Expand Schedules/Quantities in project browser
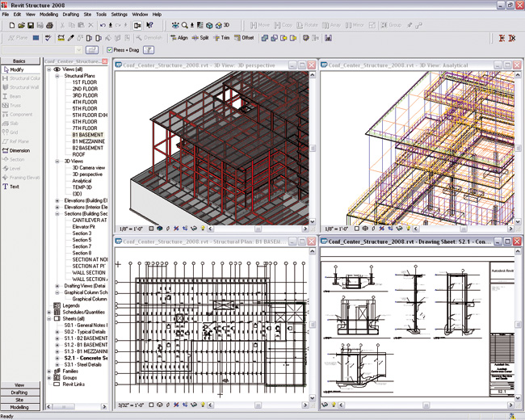The width and height of the screenshot is (525, 420). (x=50, y=313)
